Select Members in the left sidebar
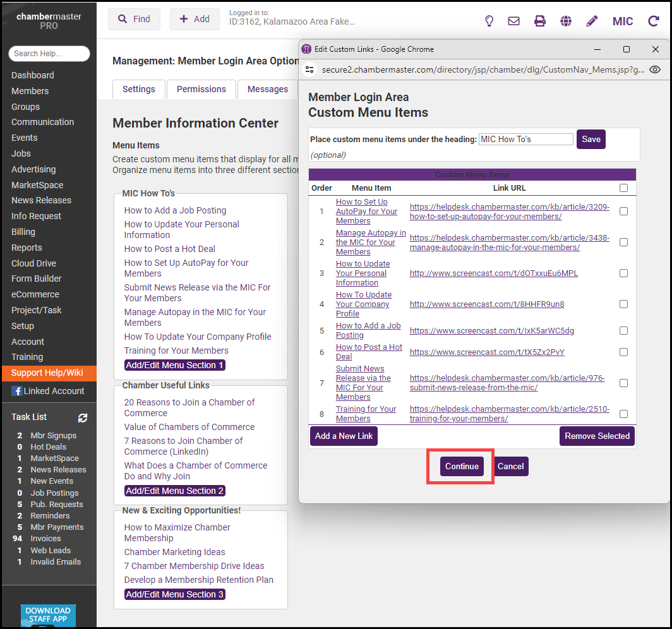The width and height of the screenshot is (672, 629). pyautogui.click(x=30, y=91)
